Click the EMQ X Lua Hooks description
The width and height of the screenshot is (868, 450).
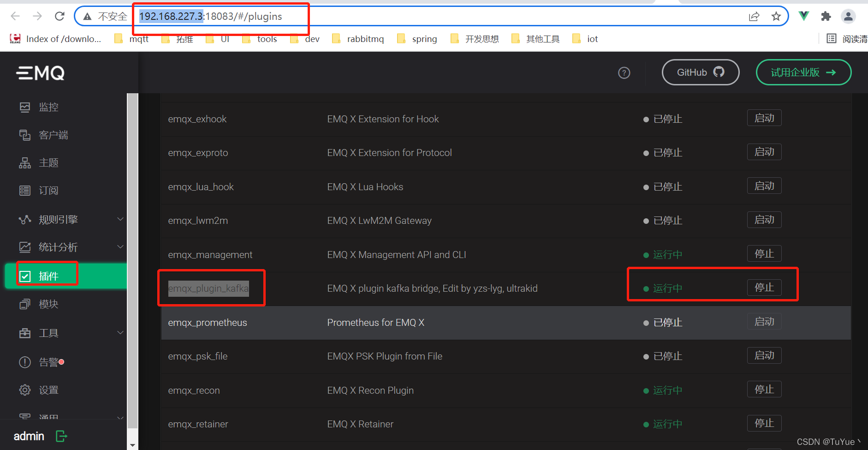(365, 187)
